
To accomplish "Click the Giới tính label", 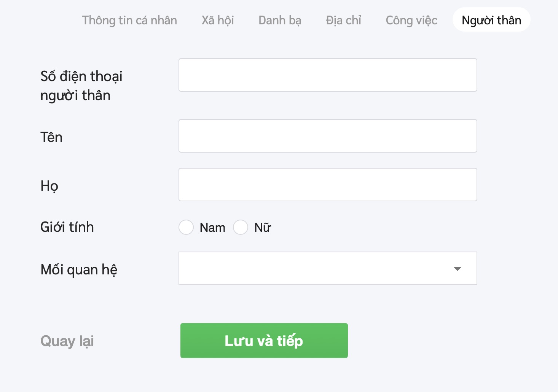I will 67,227.
